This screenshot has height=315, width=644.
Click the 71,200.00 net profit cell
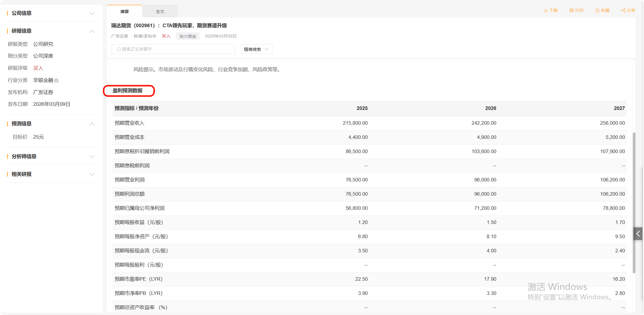[485, 208]
